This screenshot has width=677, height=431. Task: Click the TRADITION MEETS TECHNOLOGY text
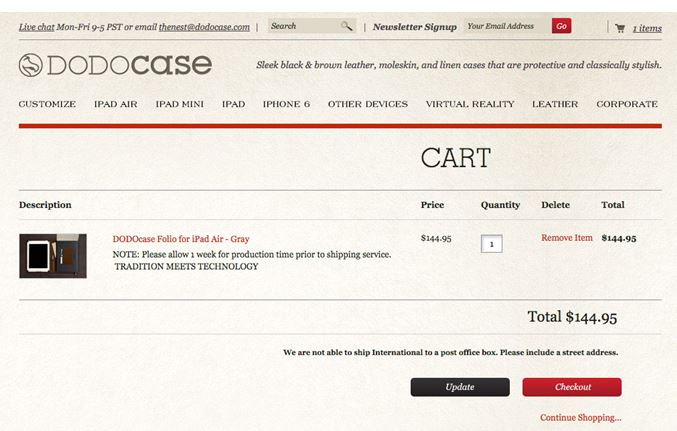(x=187, y=266)
